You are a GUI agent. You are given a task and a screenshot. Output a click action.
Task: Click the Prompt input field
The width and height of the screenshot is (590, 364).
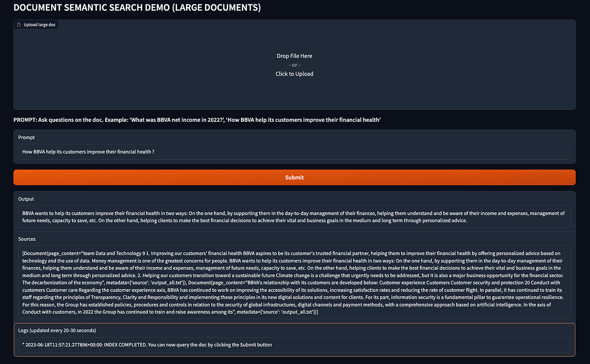pos(294,152)
